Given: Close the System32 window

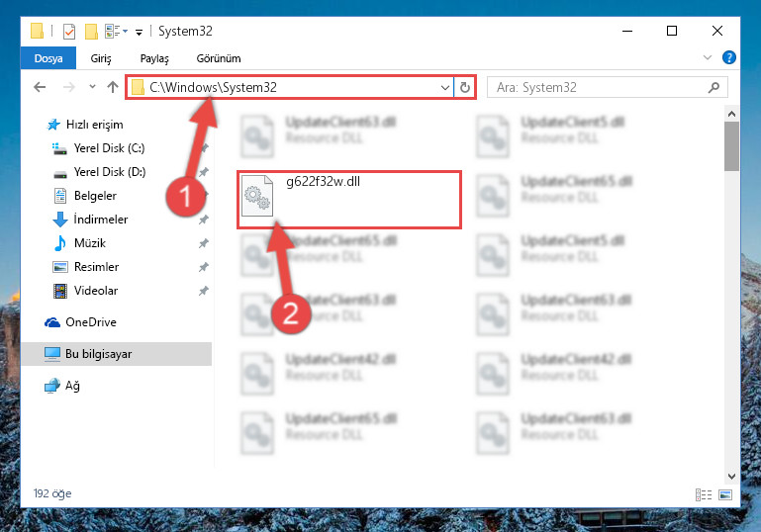Looking at the screenshot, I should (716, 31).
